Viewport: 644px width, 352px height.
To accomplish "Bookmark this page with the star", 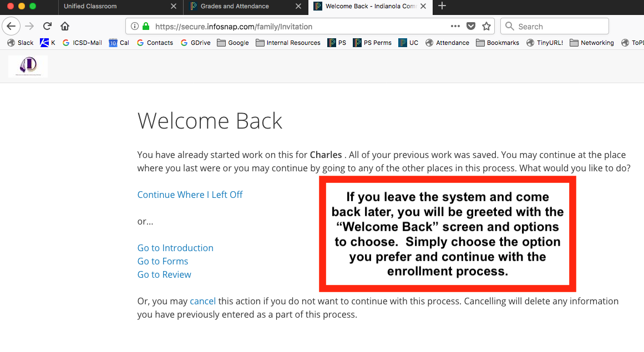I will point(486,26).
